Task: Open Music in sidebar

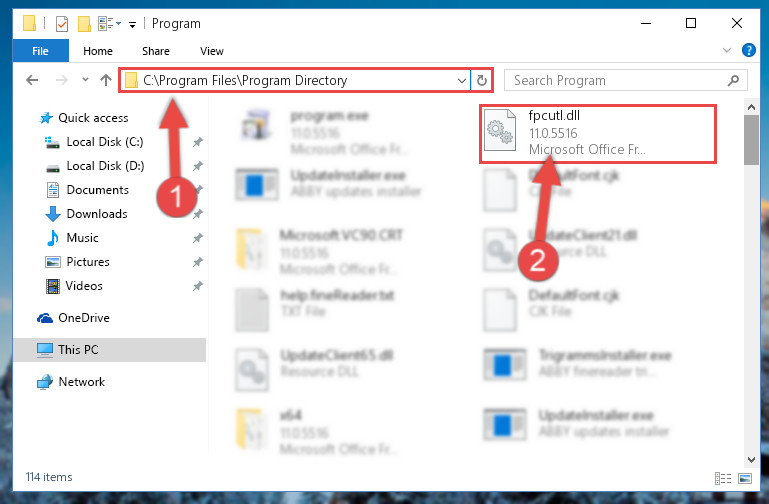Action: click(82, 238)
